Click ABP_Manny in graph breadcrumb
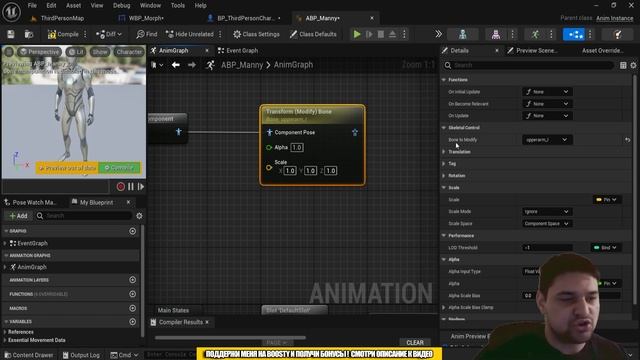640x360 pixels. (x=242, y=65)
